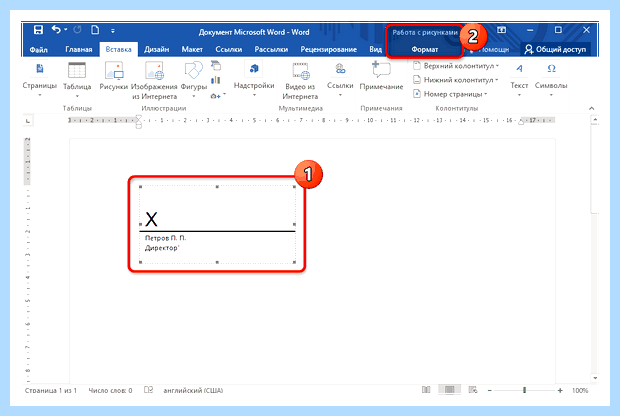The width and height of the screenshot is (620, 416).
Task: Switch to Print Layout view icon
Action: click(x=450, y=390)
